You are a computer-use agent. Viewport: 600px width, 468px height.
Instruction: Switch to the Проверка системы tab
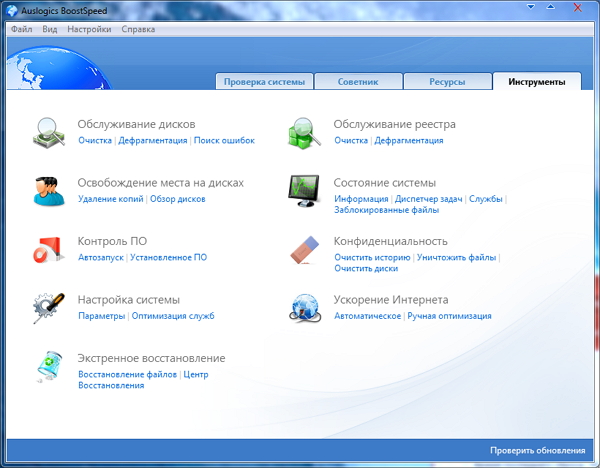click(264, 82)
